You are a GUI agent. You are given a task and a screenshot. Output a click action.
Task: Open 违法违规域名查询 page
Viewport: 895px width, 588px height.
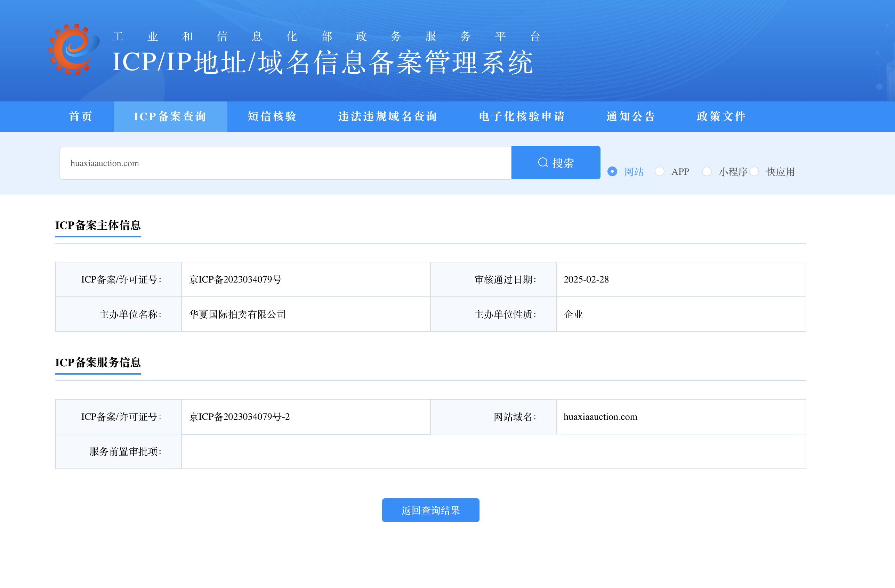point(387,116)
